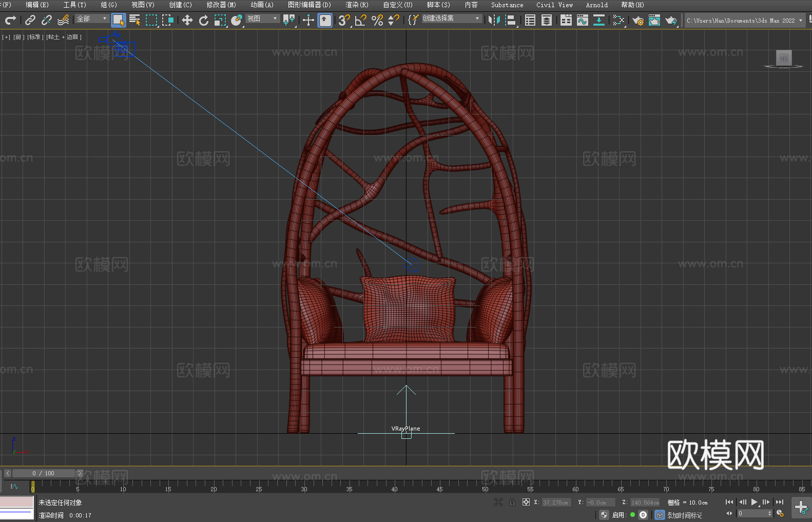Toggle 3D Snaps
This screenshot has height=522, width=812.
[x=344, y=20]
